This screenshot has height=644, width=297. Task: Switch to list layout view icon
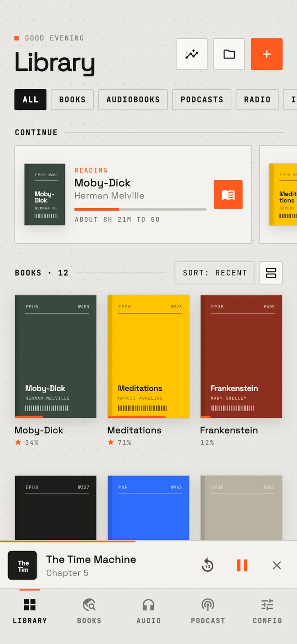pyautogui.click(x=271, y=273)
